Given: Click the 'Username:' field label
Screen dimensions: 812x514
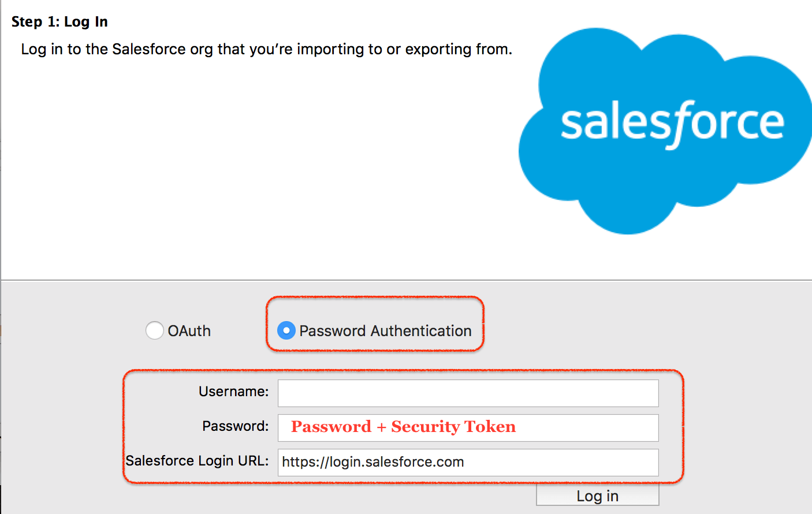Looking at the screenshot, I should (x=234, y=392).
